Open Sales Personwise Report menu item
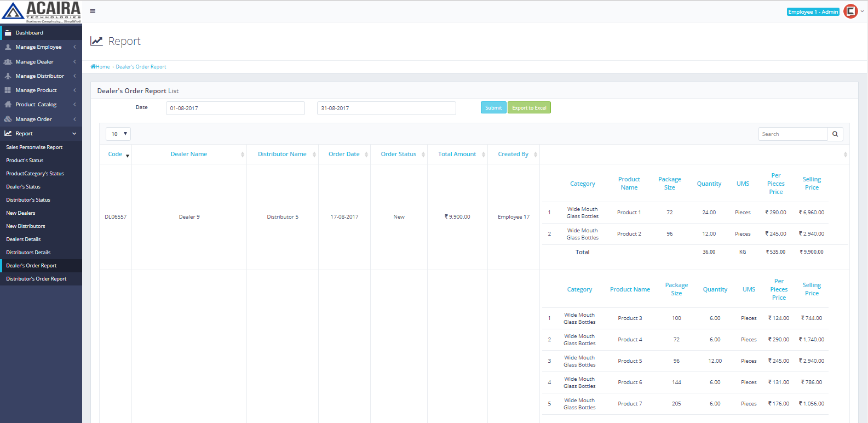This screenshot has width=868, height=423. (34, 147)
